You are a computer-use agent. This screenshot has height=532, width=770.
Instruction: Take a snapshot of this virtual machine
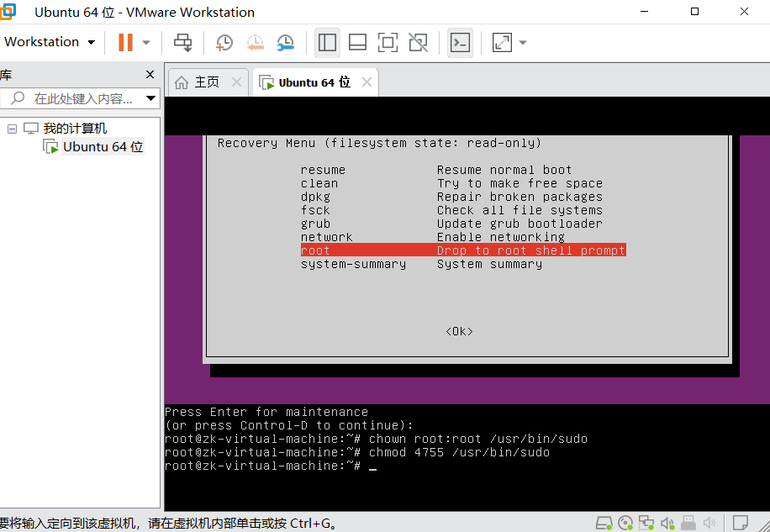tap(224, 42)
